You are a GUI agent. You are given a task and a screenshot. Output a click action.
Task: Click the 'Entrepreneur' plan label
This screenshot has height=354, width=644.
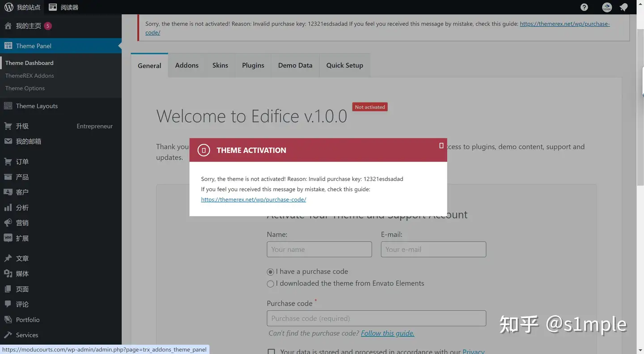(95, 126)
